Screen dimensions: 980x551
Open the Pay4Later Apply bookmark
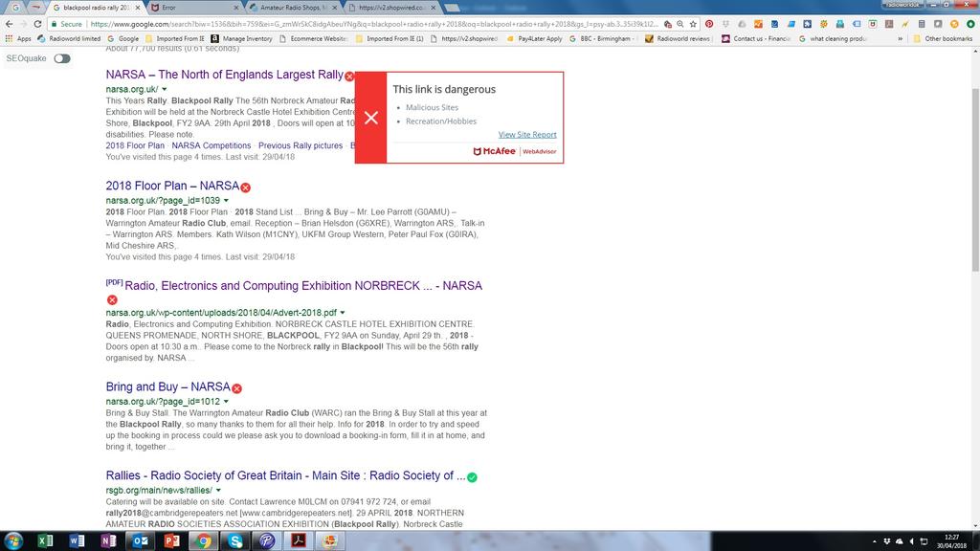tap(534, 38)
